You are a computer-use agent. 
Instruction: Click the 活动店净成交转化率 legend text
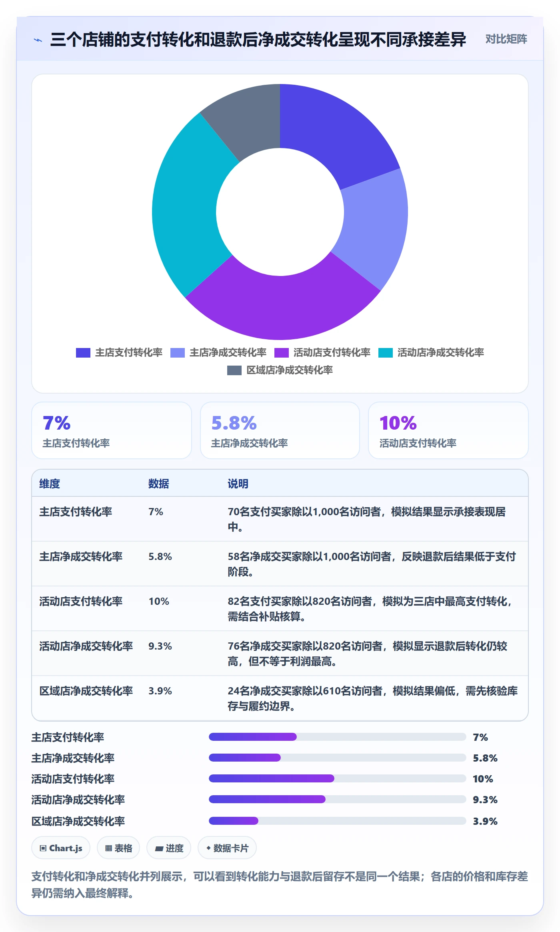click(x=441, y=353)
